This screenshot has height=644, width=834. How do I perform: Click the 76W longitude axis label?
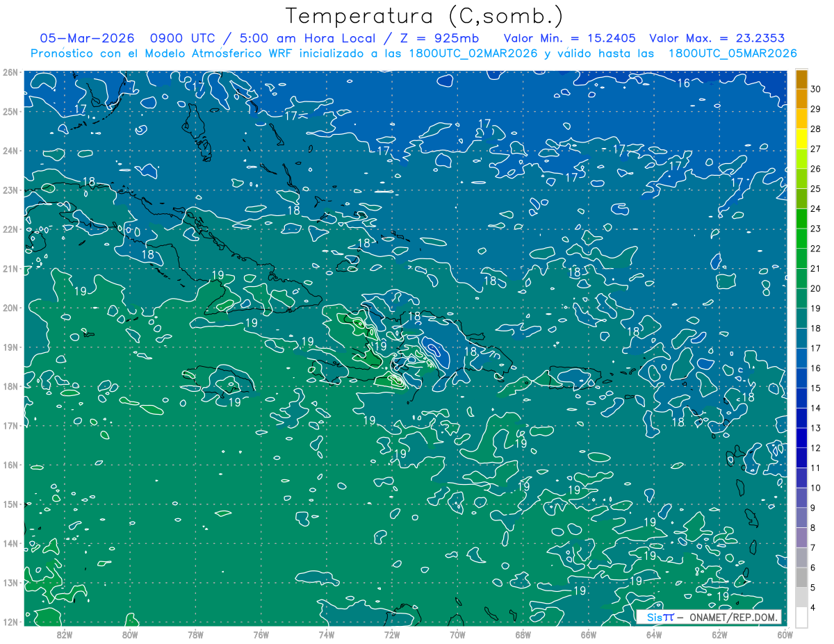click(x=261, y=634)
